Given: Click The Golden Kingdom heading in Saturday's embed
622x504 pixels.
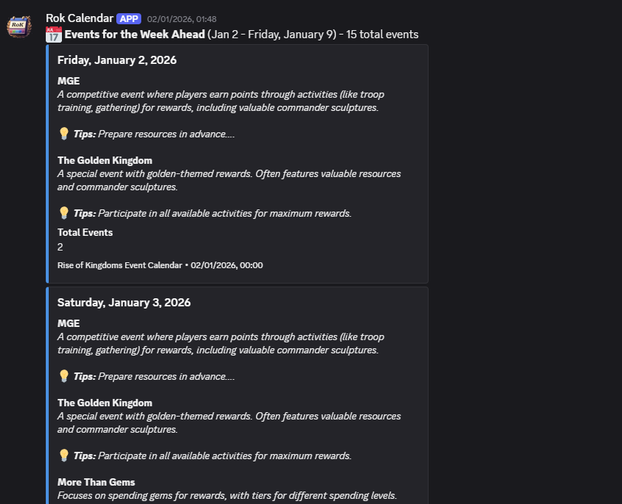Looking at the screenshot, I should pyautogui.click(x=104, y=402).
